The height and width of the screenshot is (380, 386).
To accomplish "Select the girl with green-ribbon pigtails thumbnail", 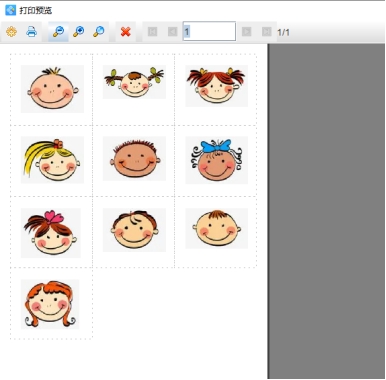I will click(x=134, y=82).
